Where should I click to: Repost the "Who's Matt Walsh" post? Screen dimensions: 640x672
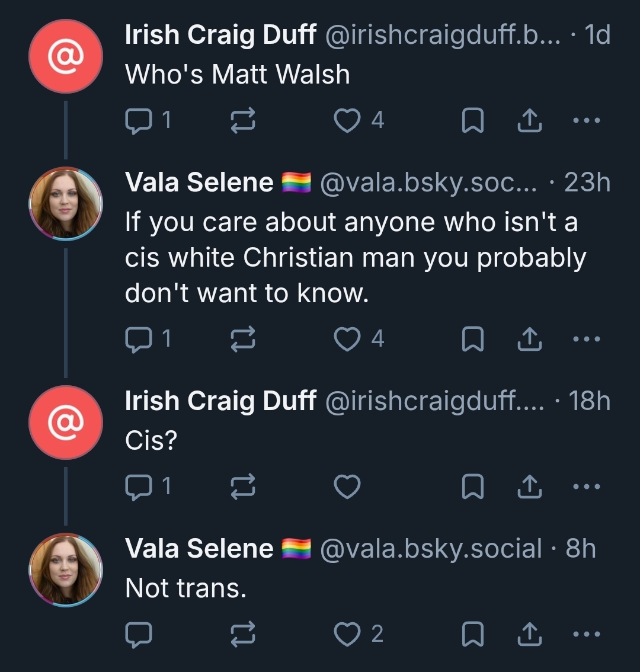243,120
